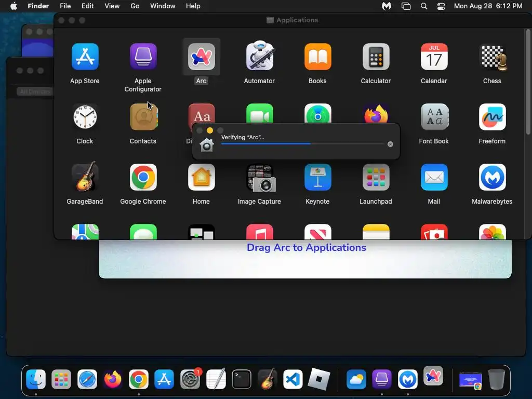Click the Verifying Arc progress bar

click(302, 144)
